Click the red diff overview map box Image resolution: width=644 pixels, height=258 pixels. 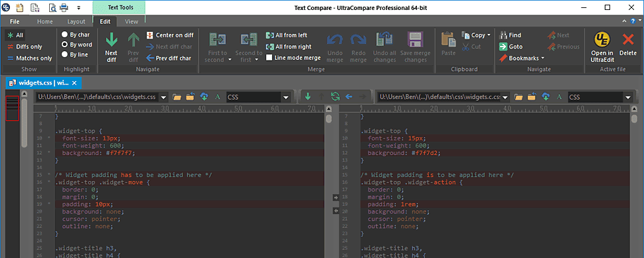[x=13, y=108]
